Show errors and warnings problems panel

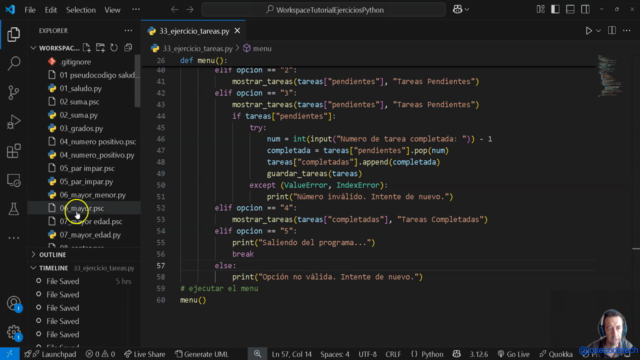tap(100, 354)
